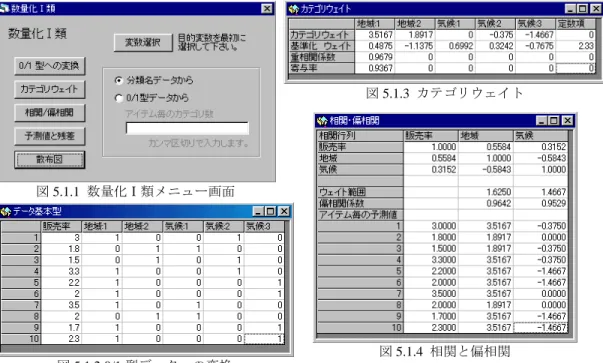603x363 pixels.
Task: Click the 数量化 I 類 window title icon
Action: point(4,8)
